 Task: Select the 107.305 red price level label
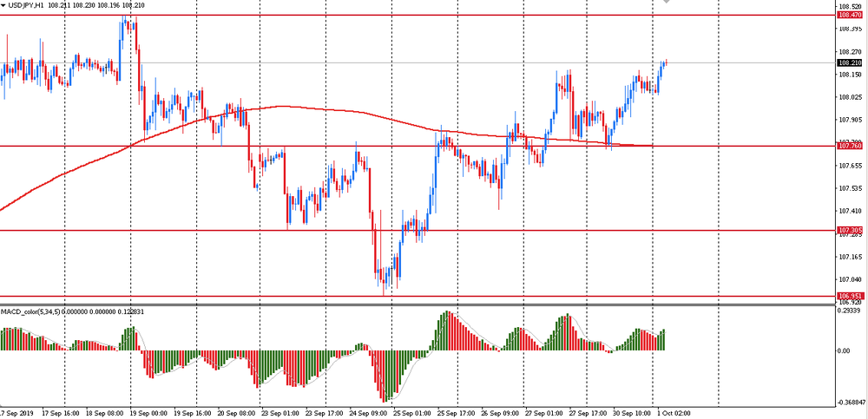[851, 230]
